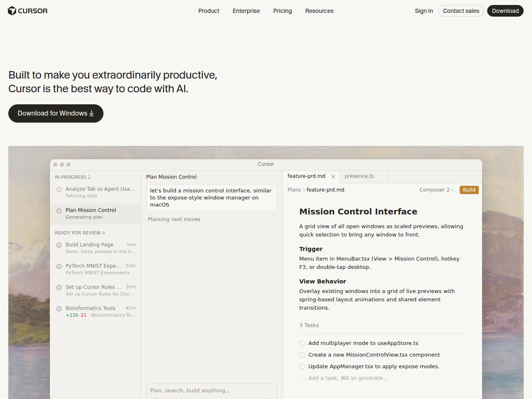Open the Product menu in the navigation
Image resolution: width=532 pixels, height=399 pixels.
[x=209, y=11]
